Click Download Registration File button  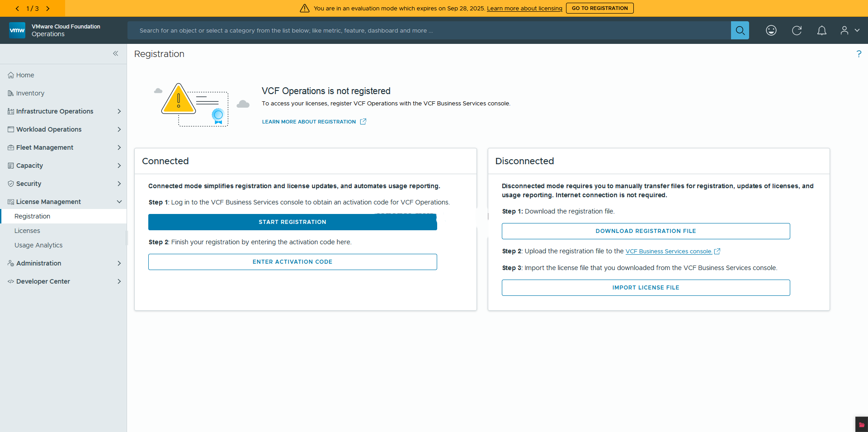point(646,231)
